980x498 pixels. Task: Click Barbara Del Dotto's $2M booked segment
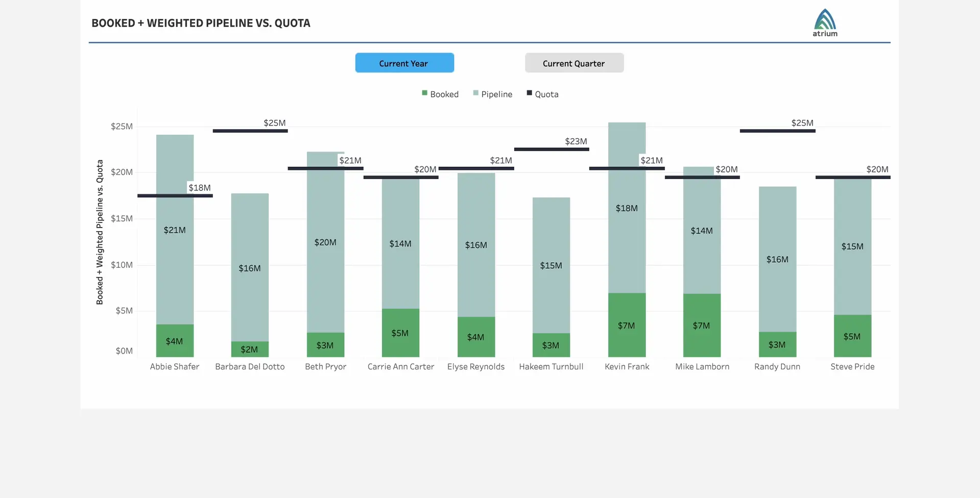[x=250, y=348]
